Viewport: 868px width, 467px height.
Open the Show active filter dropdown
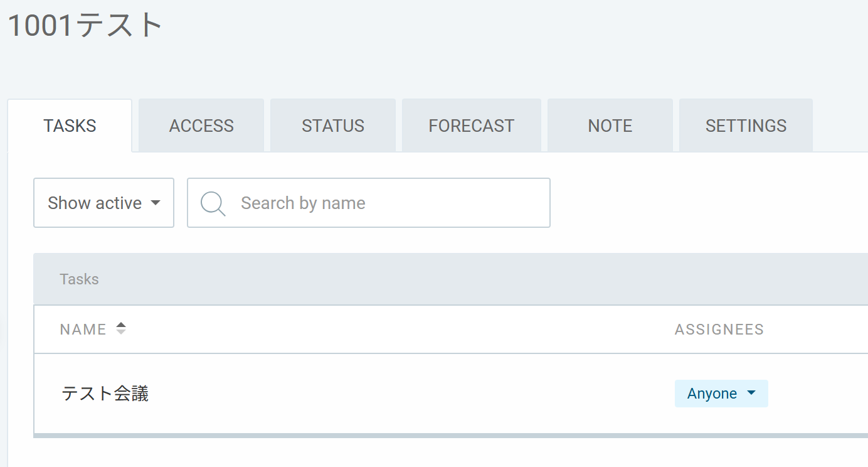click(103, 203)
